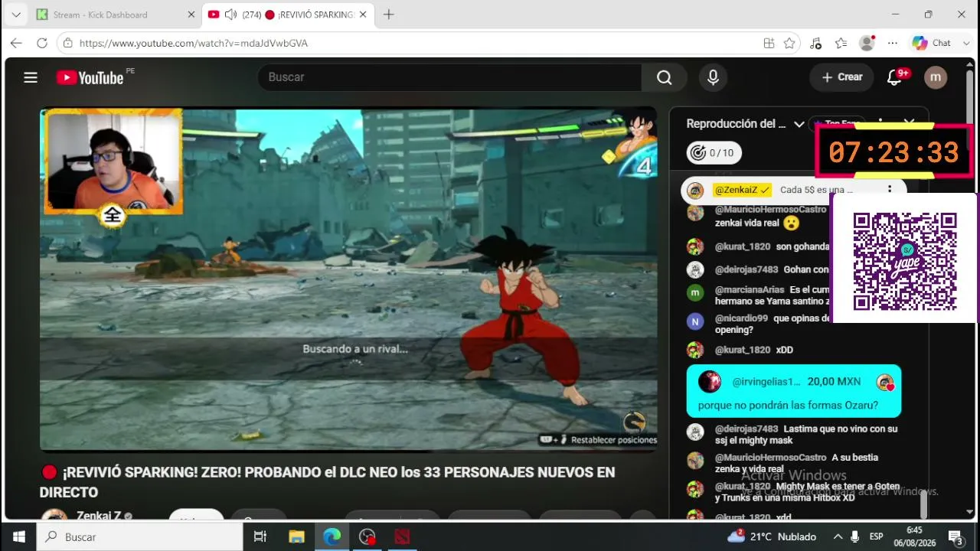Screen dimensions: 980x551
Task: Open the browser apps icon in the address bar
Action: pos(769,44)
